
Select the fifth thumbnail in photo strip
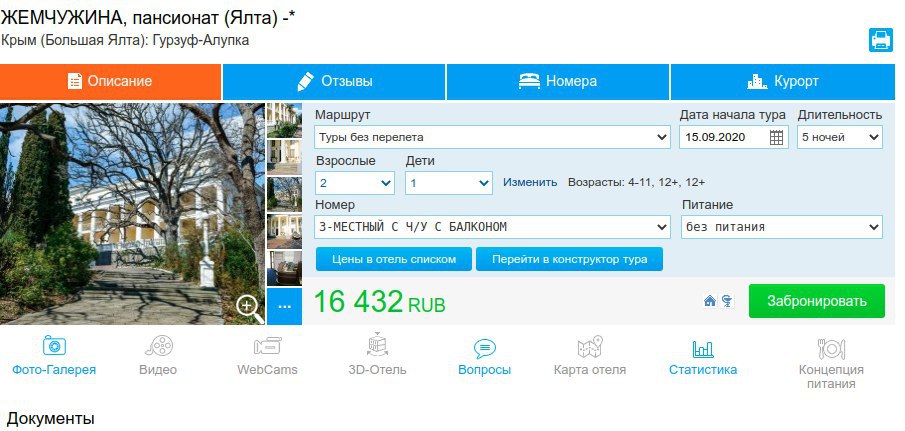click(x=284, y=268)
